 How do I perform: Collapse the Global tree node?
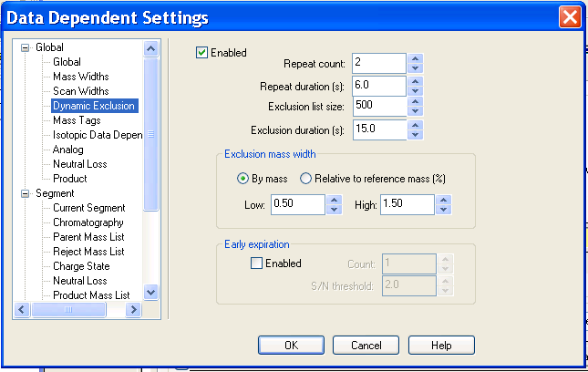point(26,47)
